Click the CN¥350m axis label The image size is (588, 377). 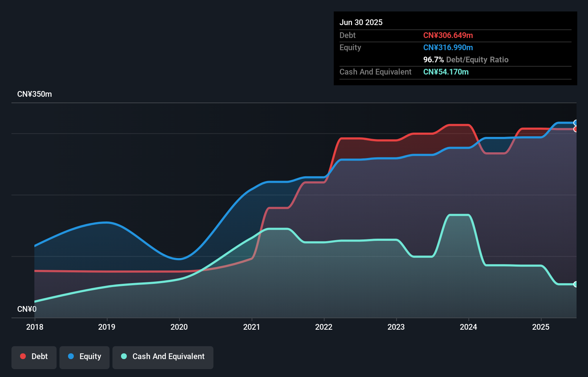click(34, 94)
